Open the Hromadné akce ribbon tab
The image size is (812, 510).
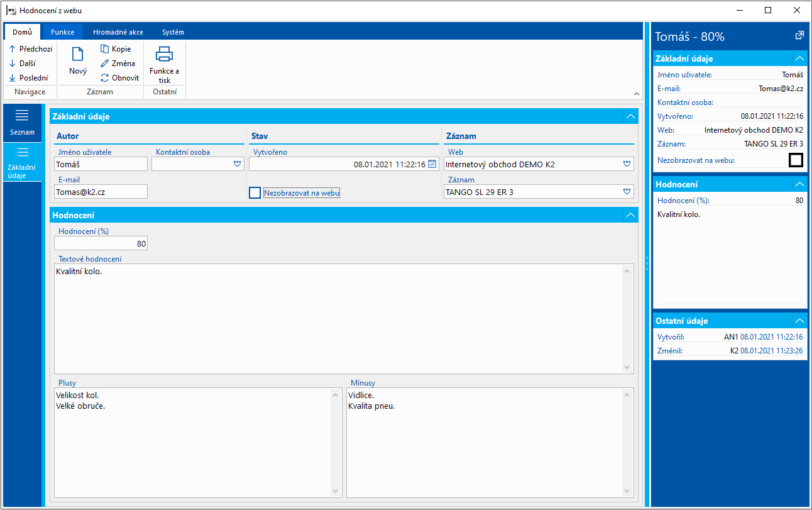point(118,32)
